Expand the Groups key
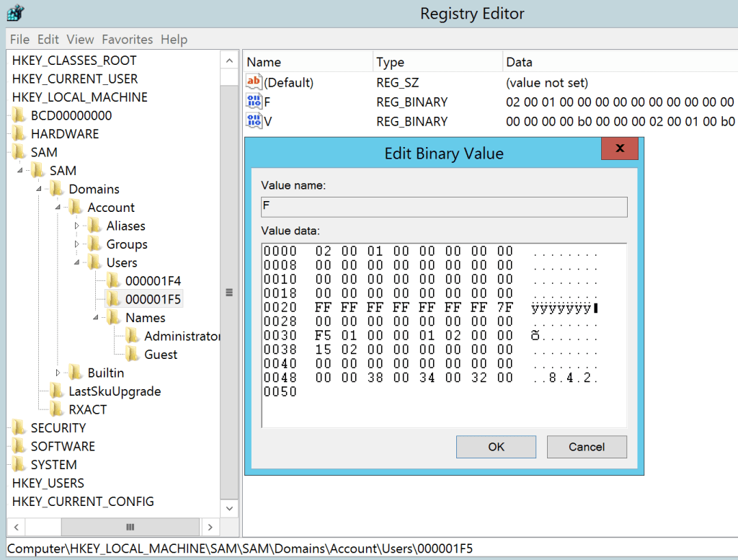This screenshot has width=738, height=560. click(x=78, y=244)
